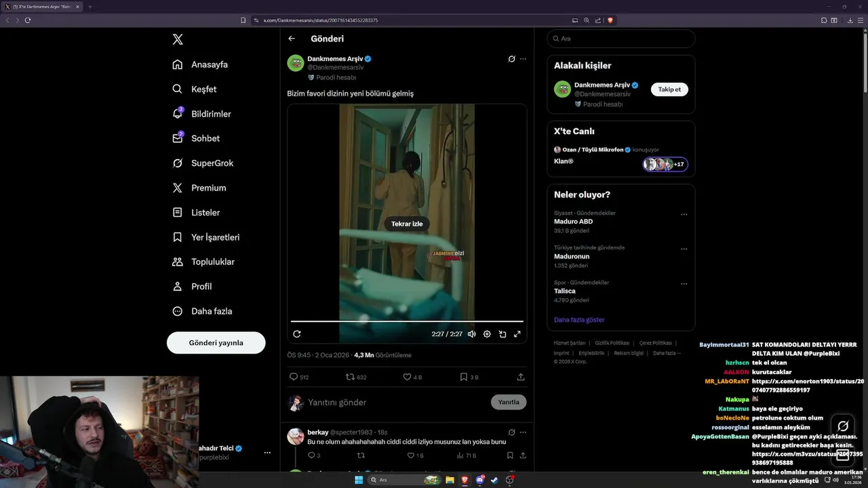This screenshot has height=488, width=868.
Task: Open Windows Start menu
Action: coord(359,480)
